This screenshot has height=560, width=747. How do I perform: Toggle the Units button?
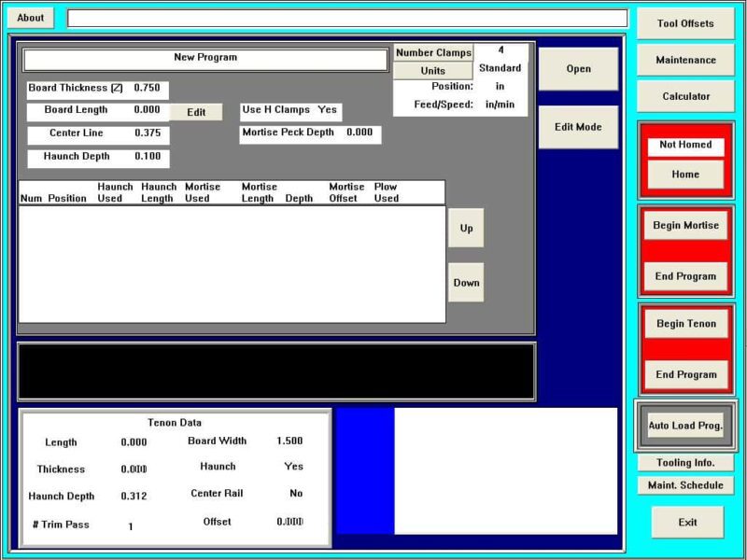click(x=433, y=71)
